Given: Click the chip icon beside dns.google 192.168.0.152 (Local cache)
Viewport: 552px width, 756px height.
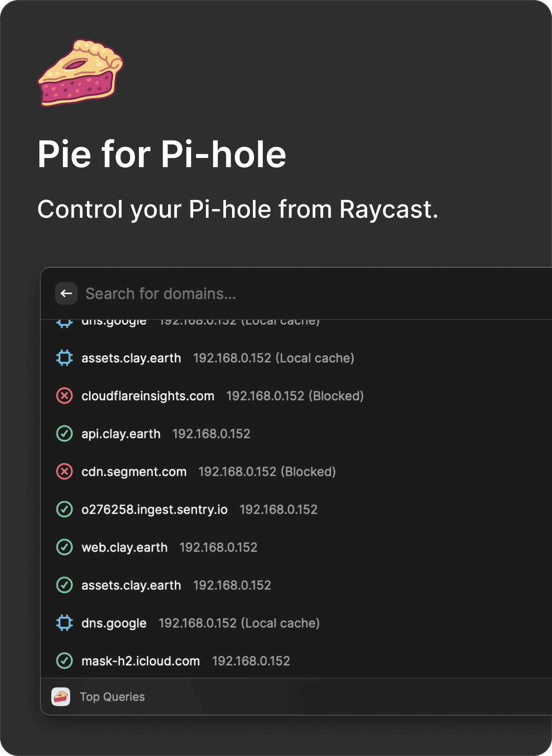Looking at the screenshot, I should (64, 623).
